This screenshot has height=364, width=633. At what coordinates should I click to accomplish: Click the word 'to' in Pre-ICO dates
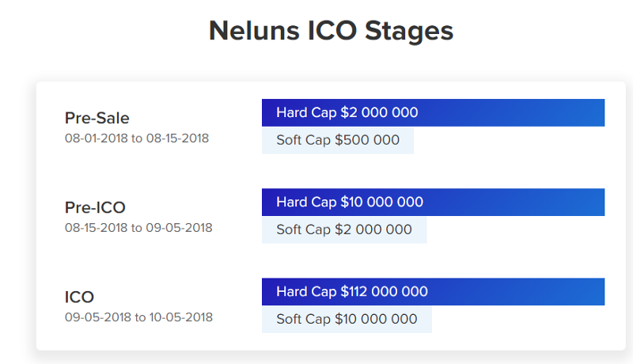click(138, 227)
